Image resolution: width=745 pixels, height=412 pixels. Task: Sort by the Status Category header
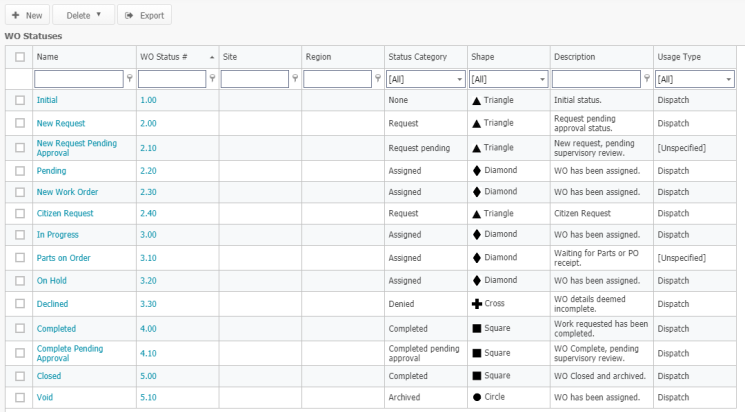point(418,57)
